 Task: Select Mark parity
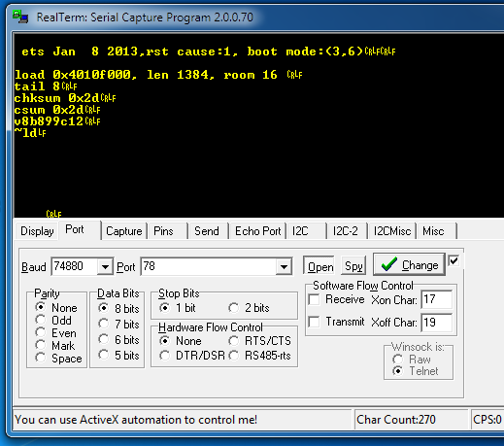click(55, 345)
